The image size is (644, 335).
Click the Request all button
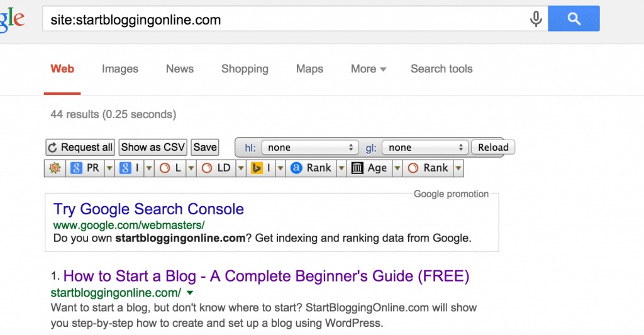tap(80, 147)
